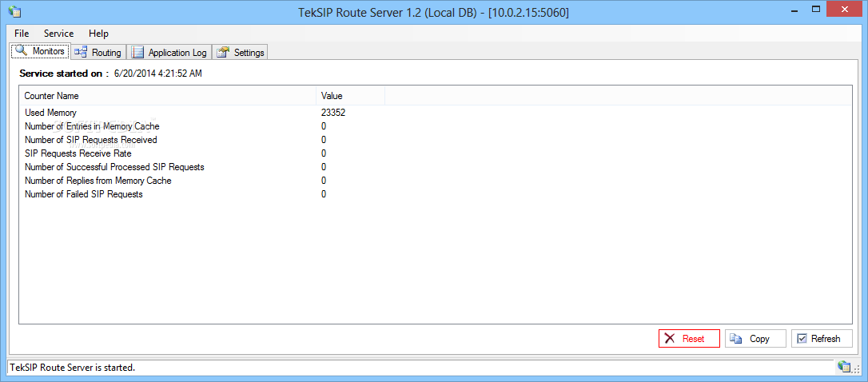Viewport: 868px width, 382px height.
Task: Click the window resize grip in status bar
Action: 855,368
